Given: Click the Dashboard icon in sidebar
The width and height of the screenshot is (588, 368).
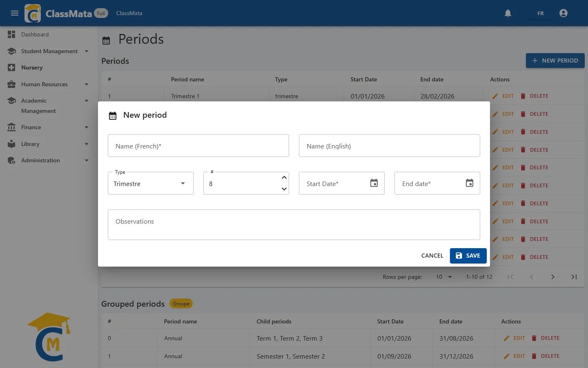Looking at the screenshot, I should pyautogui.click(x=11, y=34).
